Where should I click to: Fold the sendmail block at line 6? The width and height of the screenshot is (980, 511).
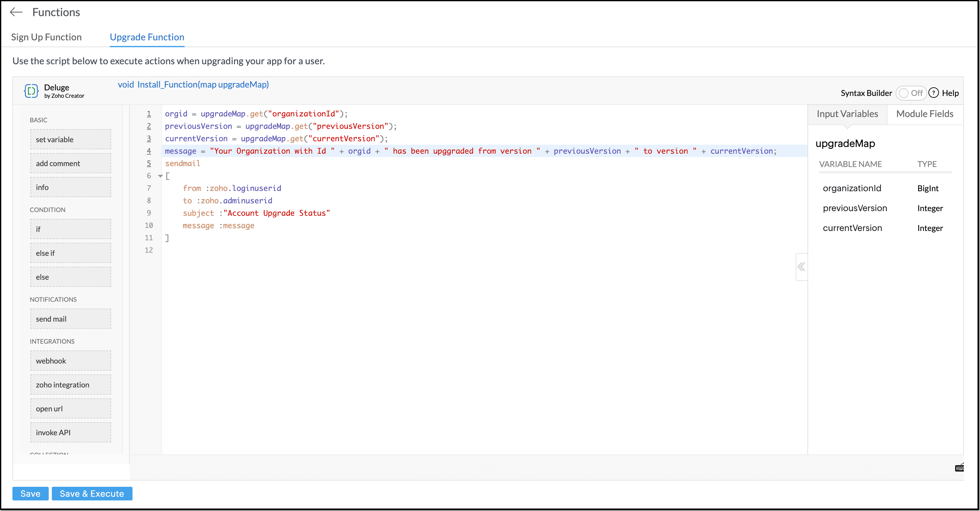tap(160, 176)
